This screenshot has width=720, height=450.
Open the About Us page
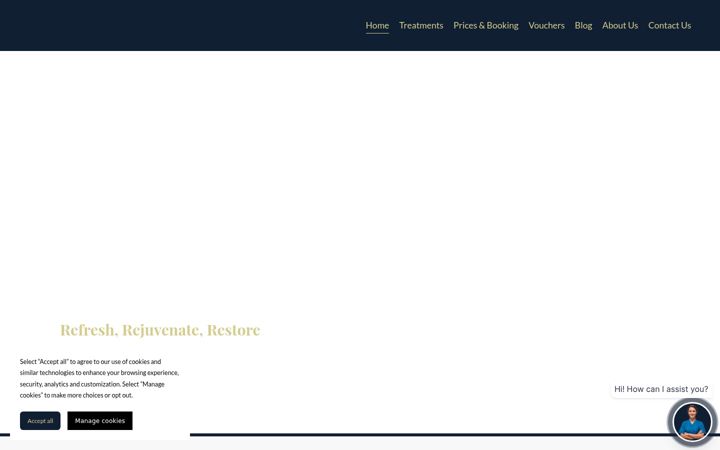620,25
